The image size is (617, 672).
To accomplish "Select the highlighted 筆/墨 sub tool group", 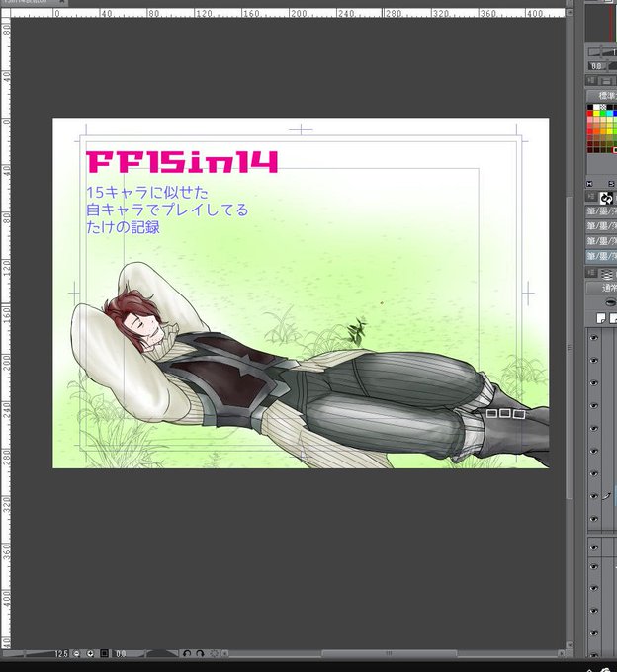I will [x=601, y=256].
